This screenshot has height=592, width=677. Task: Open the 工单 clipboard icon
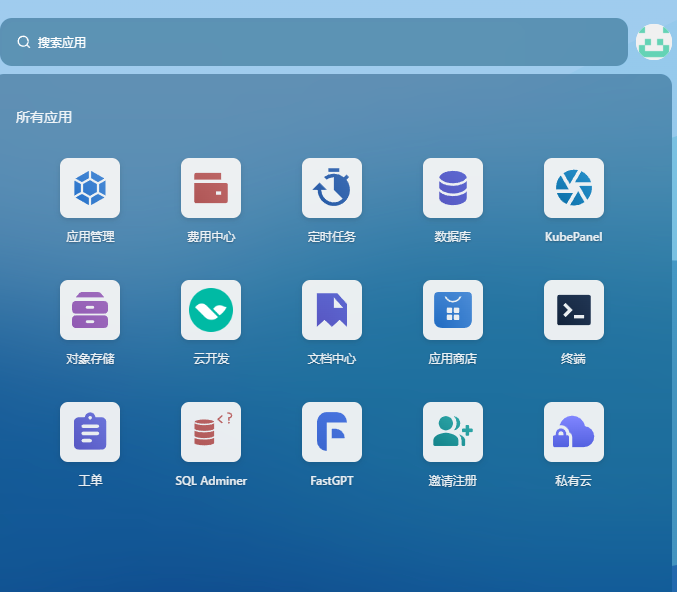90,432
